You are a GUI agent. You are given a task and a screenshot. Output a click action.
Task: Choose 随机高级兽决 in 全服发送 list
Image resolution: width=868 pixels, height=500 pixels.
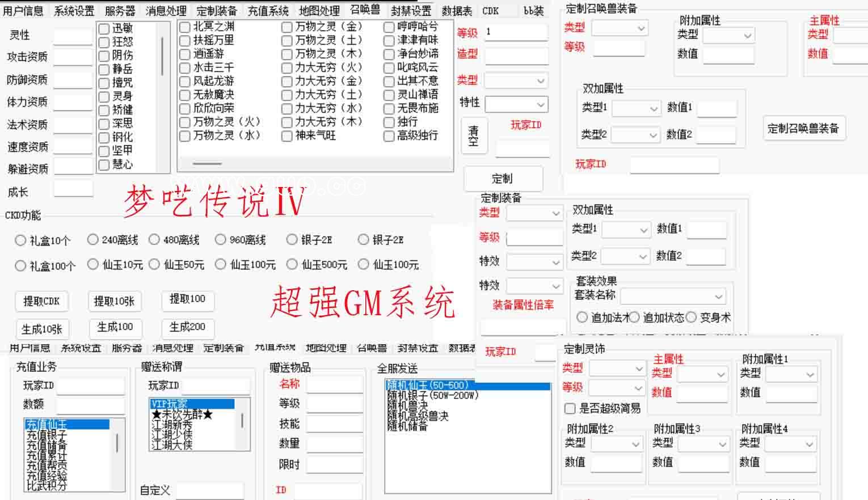[x=418, y=416]
